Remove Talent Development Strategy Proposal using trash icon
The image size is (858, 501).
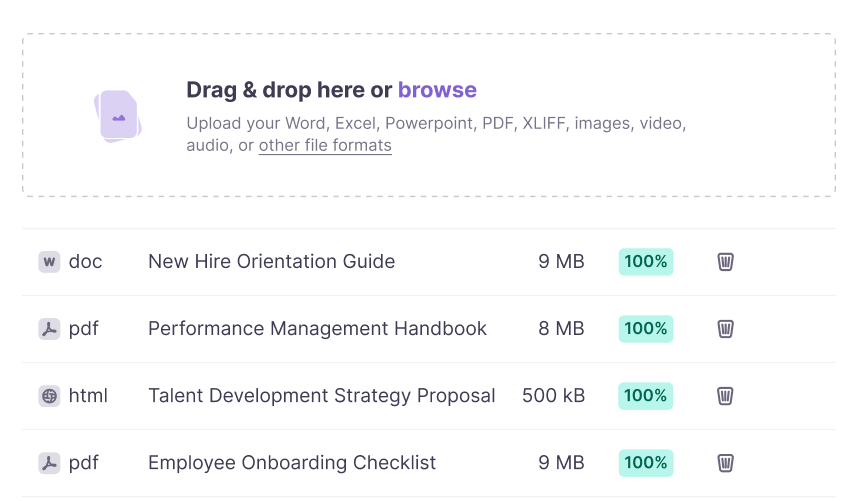click(x=726, y=396)
